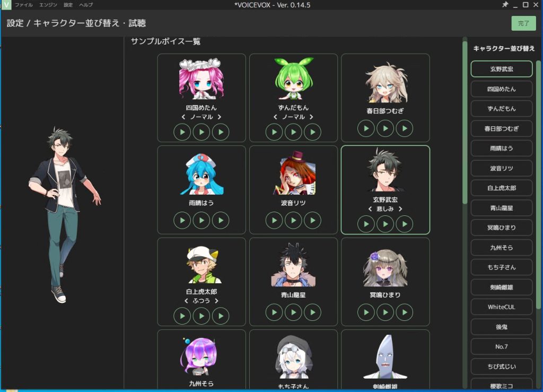Switch ずんだもん to the next style
Viewport: 543px width, 392px height.
311,117
